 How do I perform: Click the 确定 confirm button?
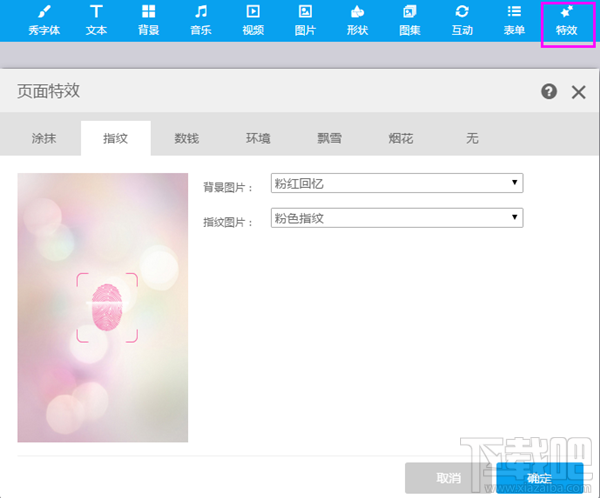pyautogui.click(x=540, y=478)
